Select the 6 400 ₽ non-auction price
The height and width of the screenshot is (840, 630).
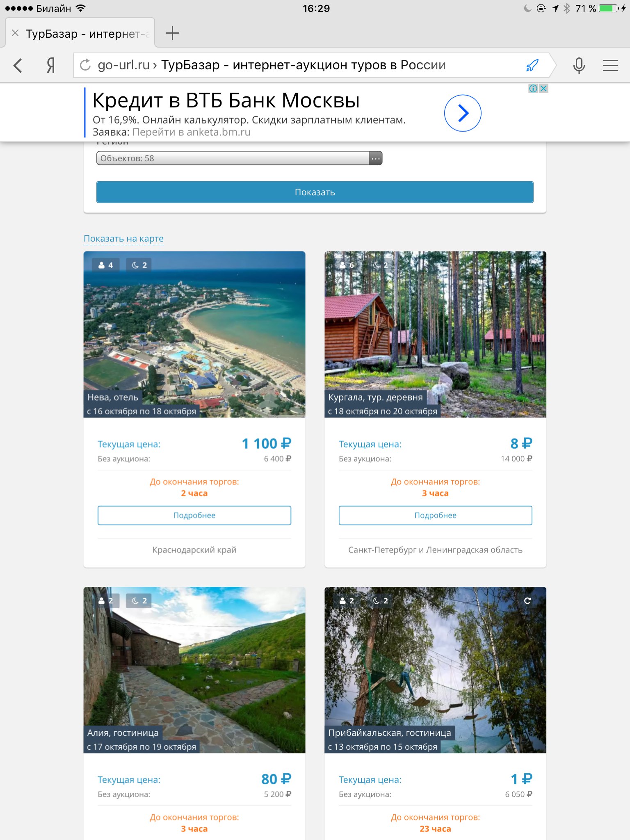coord(277,459)
